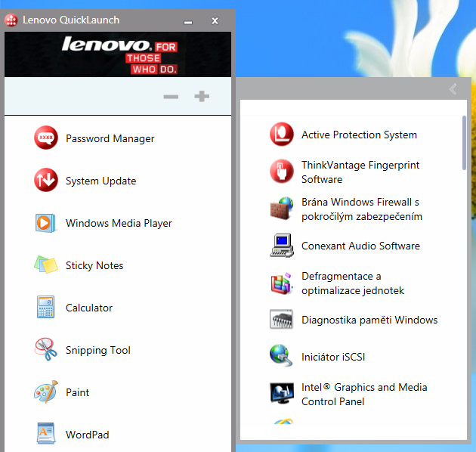Image resolution: width=476 pixels, height=452 pixels.
Task: Open Snipping Tool scissors icon
Action: 46,349
